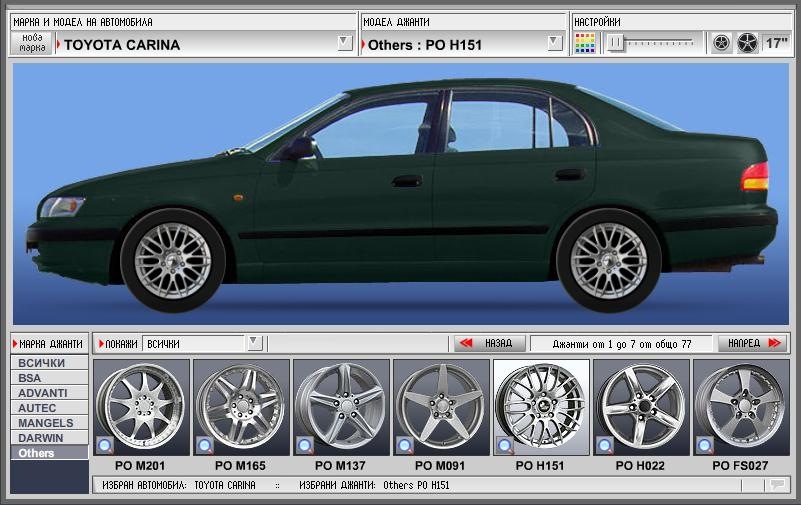Zoom PO M165 wheel via magnifier icon
Screen dimensions: 801x505
click(x=205, y=446)
